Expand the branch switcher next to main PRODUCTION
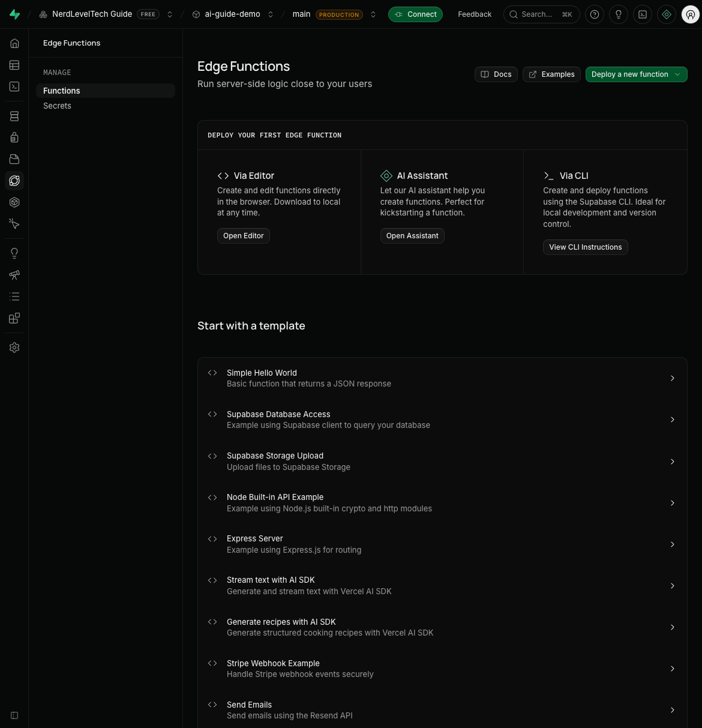702x728 pixels. click(x=373, y=14)
